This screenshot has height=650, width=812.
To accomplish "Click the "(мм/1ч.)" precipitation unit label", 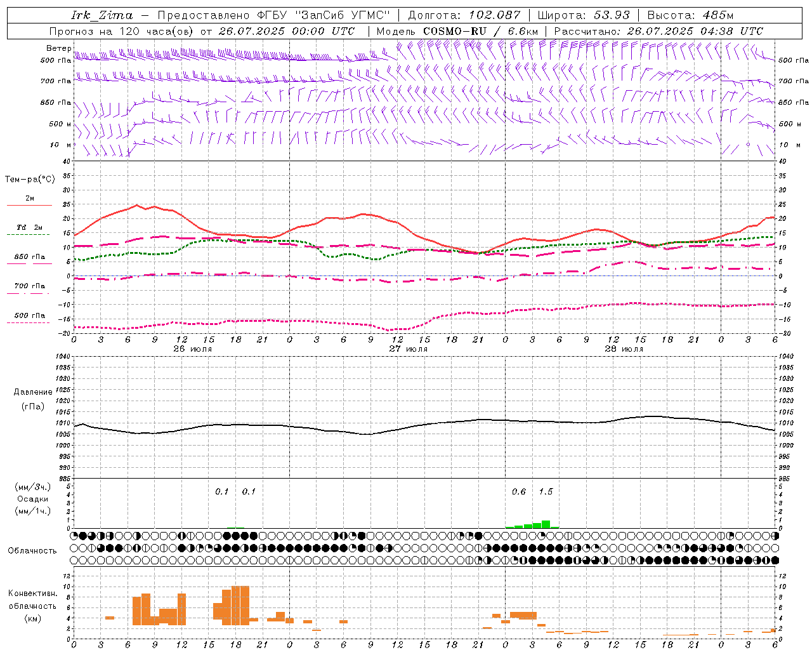I will [33, 511].
